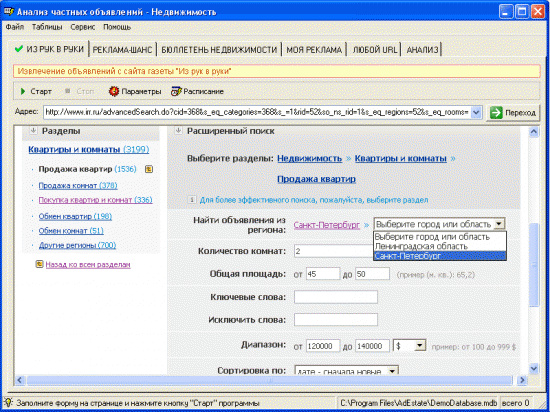This screenshot has width=550, height=412.
Task: Collapse the Разделы panel arrow
Action: pyautogui.click(x=33, y=131)
